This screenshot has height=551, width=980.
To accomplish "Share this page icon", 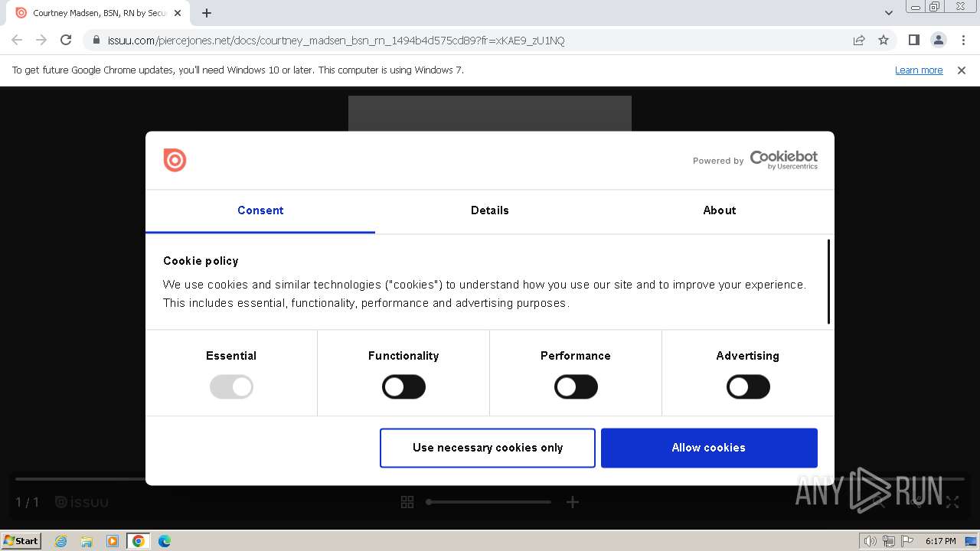I will click(x=859, y=40).
